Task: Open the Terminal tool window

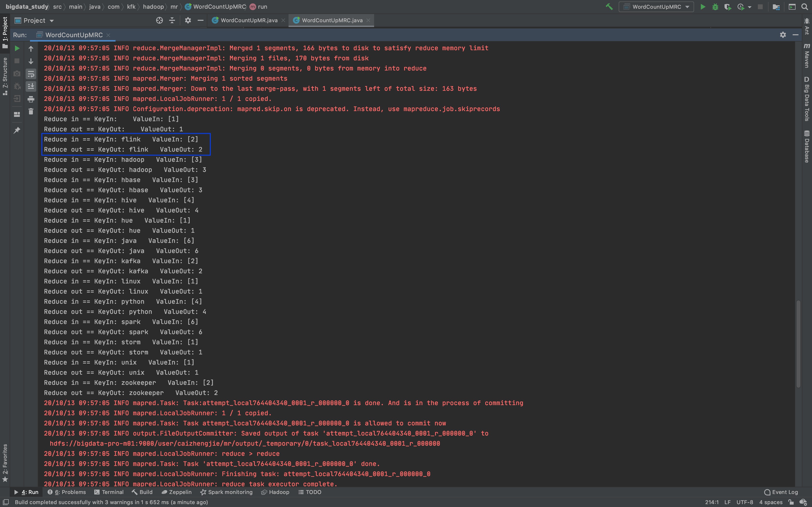Action: (109, 492)
